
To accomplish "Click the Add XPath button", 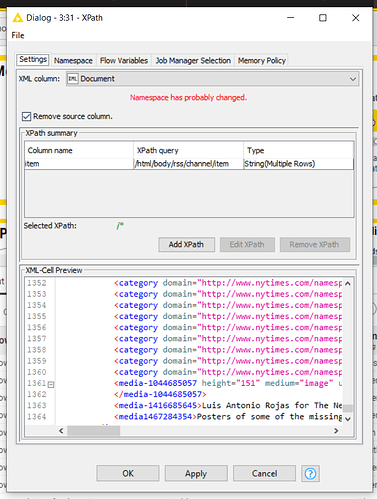I will [x=186, y=245].
